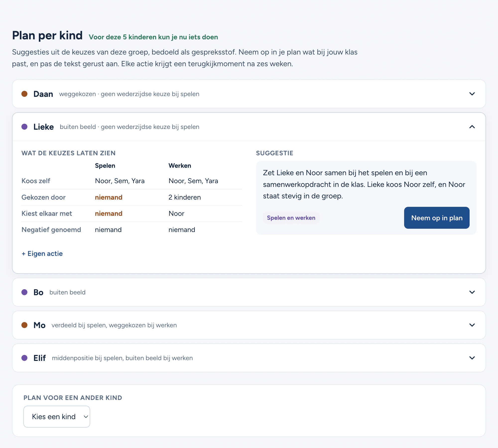Click 'Voor deze 5 kinderen kun je nu iets doen'
The image size is (498, 448).
click(153, 37)
